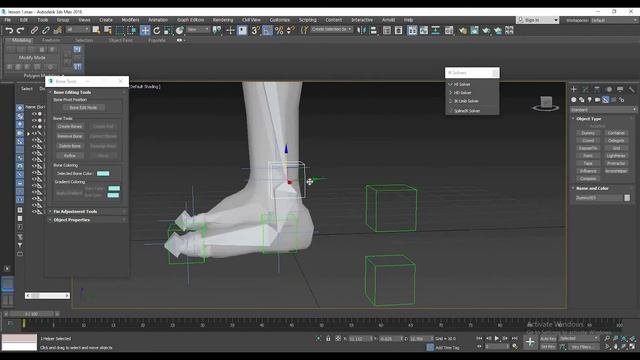The image size is (640, 360).
Task: Activate the Select and Link tool
Action: pyautogui.click(x=34, y=30)
